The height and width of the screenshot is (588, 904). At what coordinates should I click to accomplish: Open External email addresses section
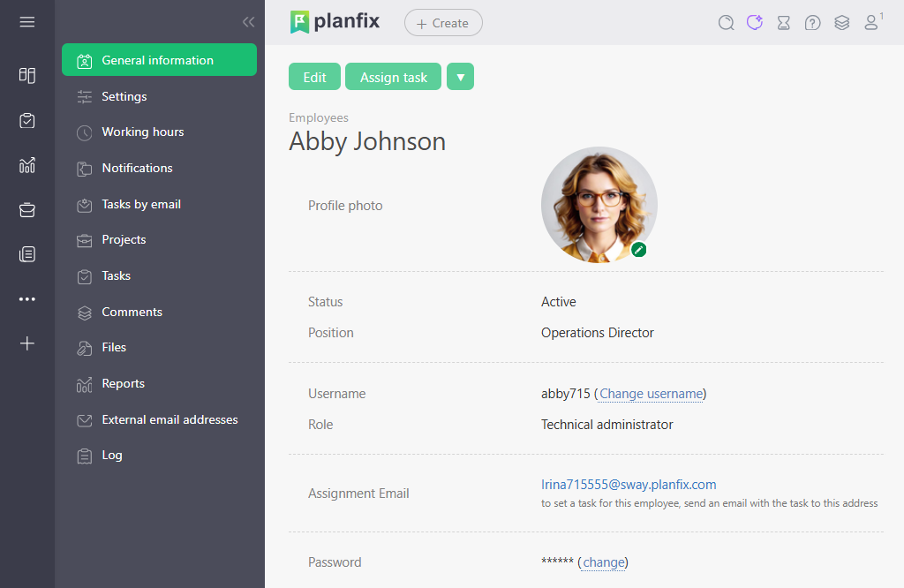(x=159, y=419)
